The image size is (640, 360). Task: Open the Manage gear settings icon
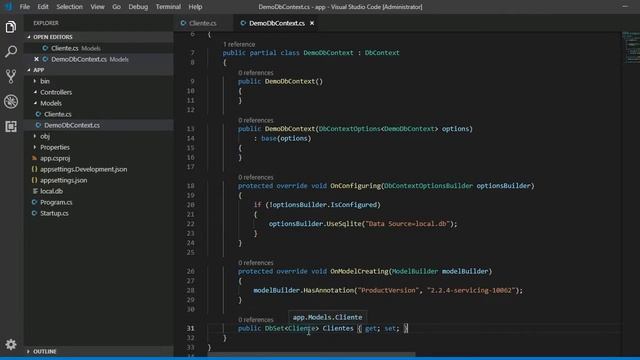11,344
